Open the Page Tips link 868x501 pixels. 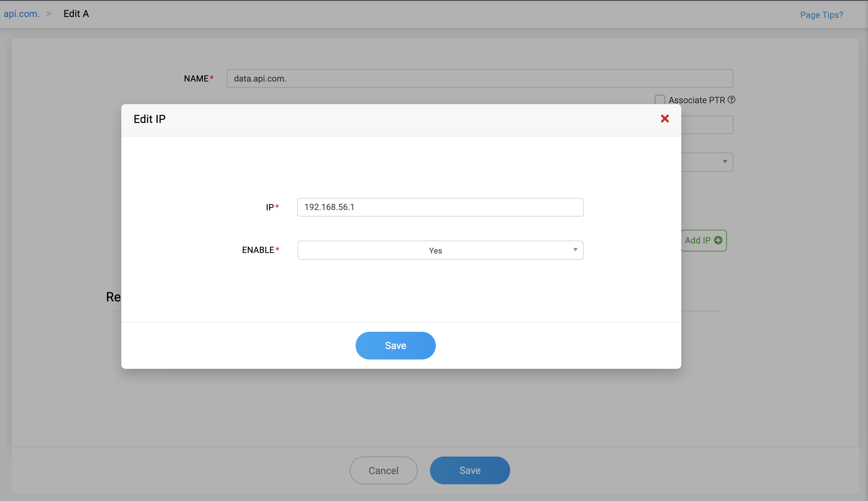pos(821,15)
